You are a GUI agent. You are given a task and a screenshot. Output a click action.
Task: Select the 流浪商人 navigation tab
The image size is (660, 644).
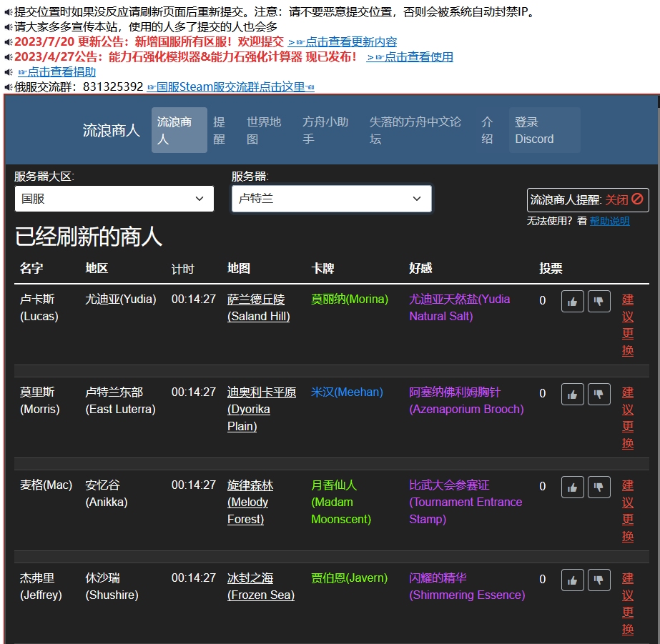click(179, 130)
